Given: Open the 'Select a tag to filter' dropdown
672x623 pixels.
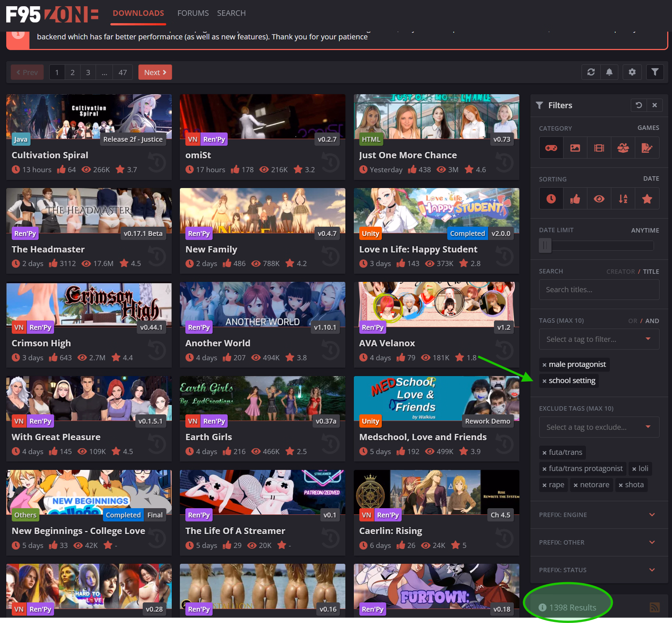Looking at the screenshot, I should [599, 339].
